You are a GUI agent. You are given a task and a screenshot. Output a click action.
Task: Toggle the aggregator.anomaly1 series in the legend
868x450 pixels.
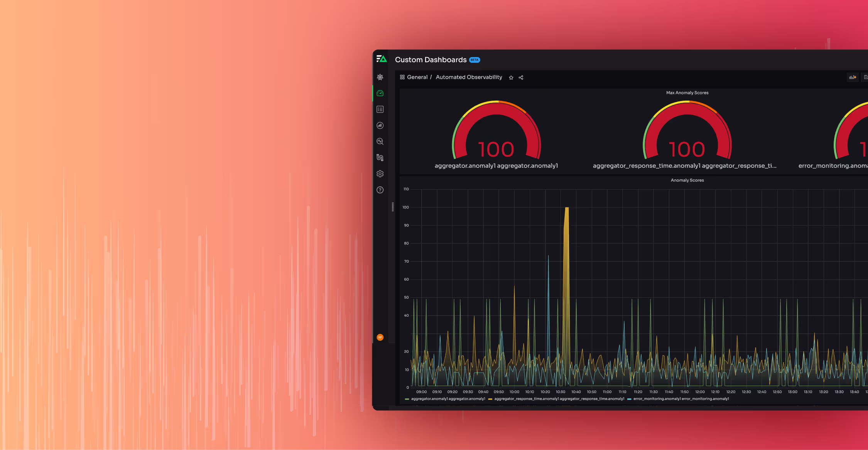click(448, 399)
